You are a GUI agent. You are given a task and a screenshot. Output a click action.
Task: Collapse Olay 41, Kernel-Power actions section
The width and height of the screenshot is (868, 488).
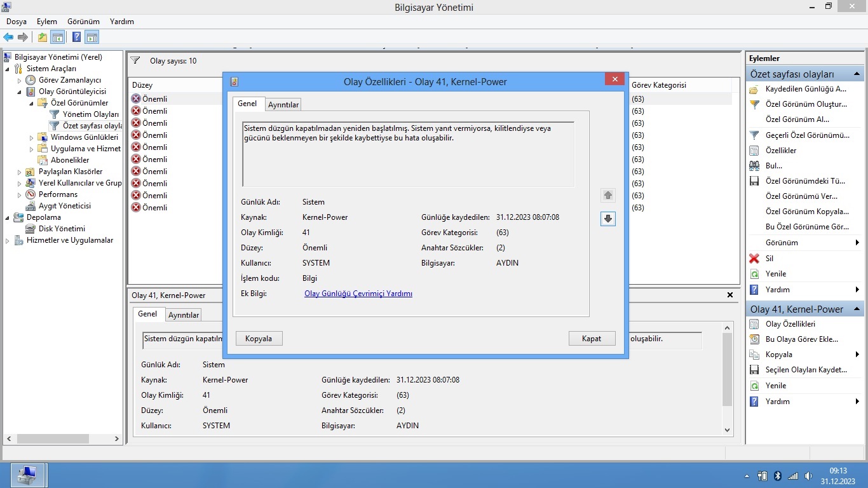pyautogui.click(x=856, y=309)
